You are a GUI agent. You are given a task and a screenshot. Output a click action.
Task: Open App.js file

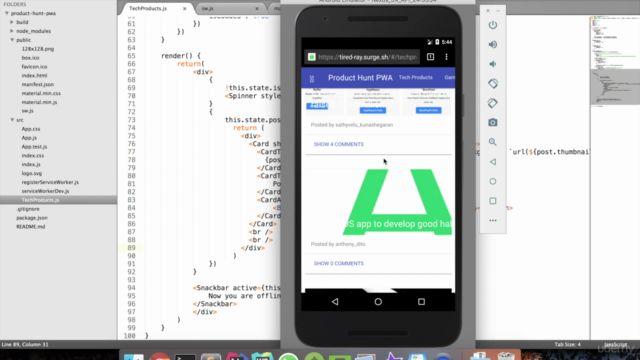click(x=29, y=138)
